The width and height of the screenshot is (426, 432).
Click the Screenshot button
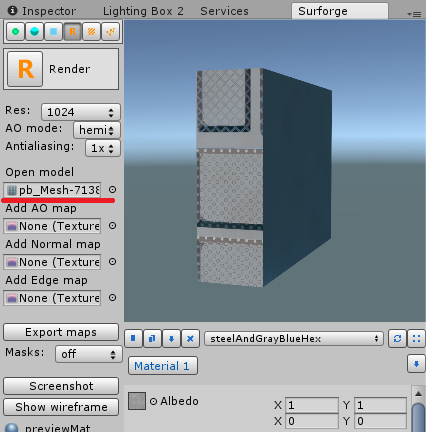(x=61, y=386)
